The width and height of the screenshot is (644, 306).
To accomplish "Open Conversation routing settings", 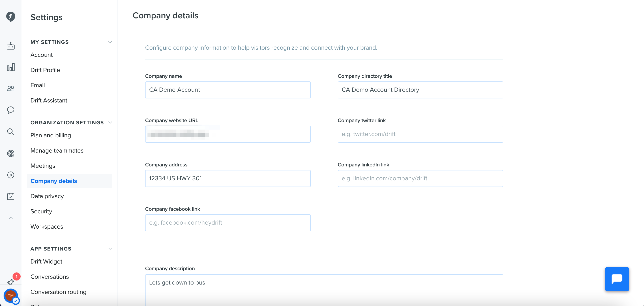I will coord(58,292).
